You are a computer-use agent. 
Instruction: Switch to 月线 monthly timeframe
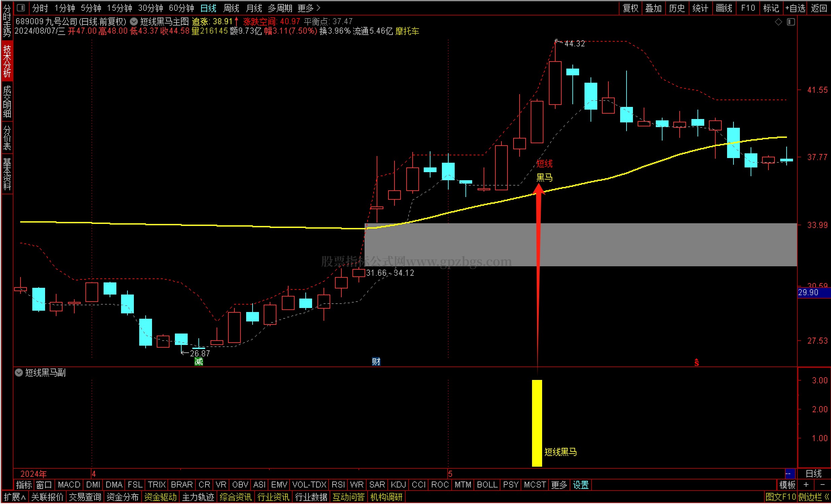click(x=254, y=8)
